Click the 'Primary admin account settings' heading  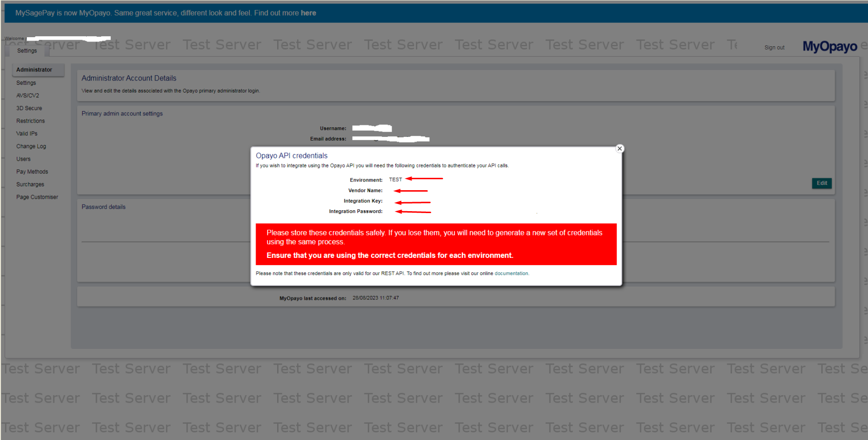tap(122, 113)
